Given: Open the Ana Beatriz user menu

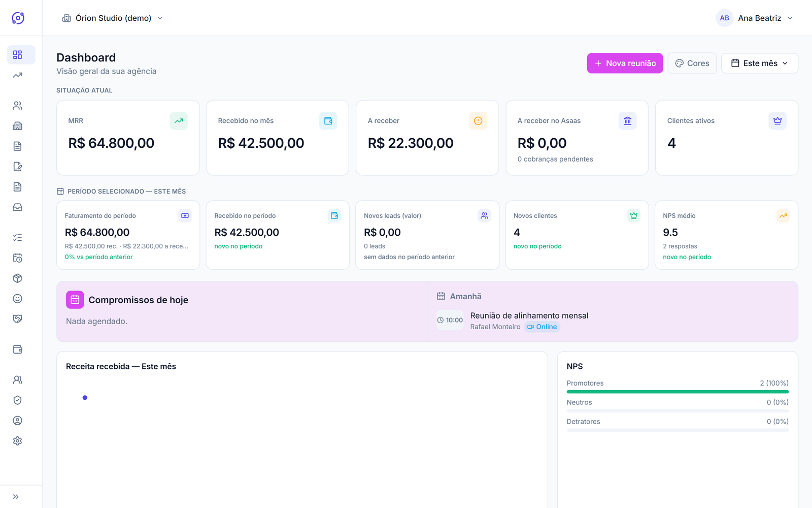Looking at the screenshot, I should click(x=755, y=18).
